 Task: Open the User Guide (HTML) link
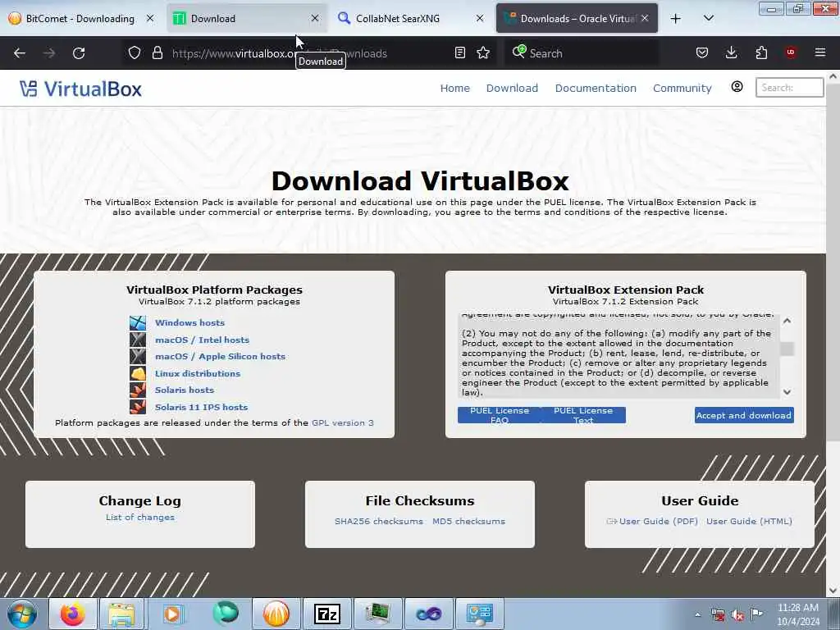point(749,521)
